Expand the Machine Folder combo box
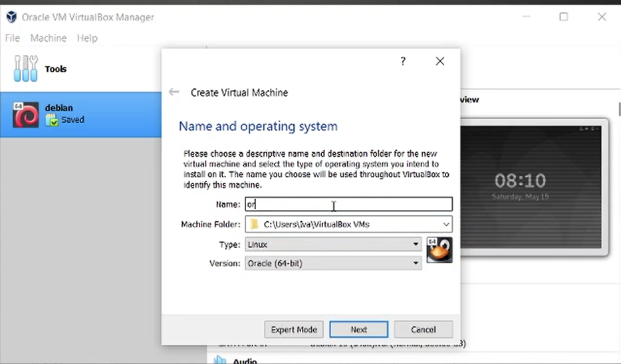Screen dimensions: 621x364 pos(446,225)
